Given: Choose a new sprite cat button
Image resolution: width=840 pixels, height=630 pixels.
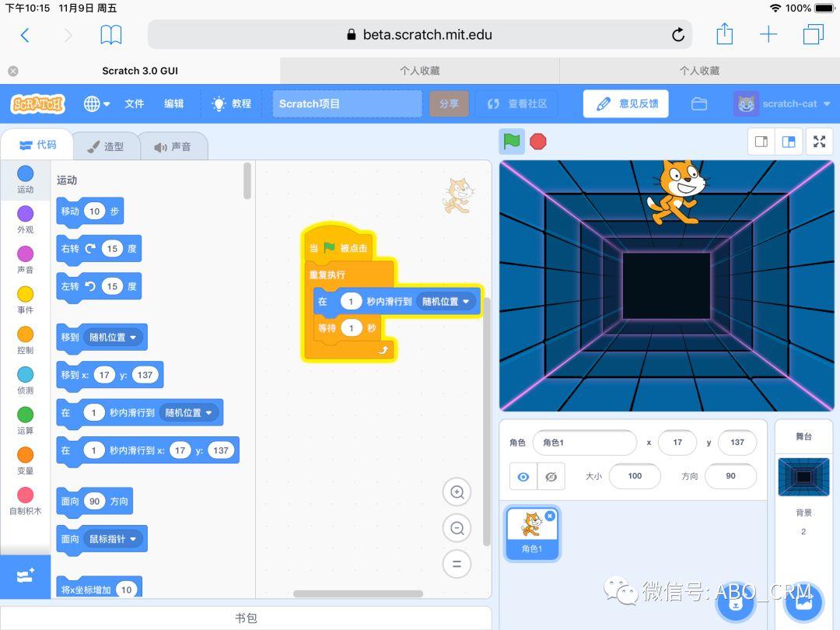Looking at the screenshot, I should pyautogui.click(x=736, y=604).
